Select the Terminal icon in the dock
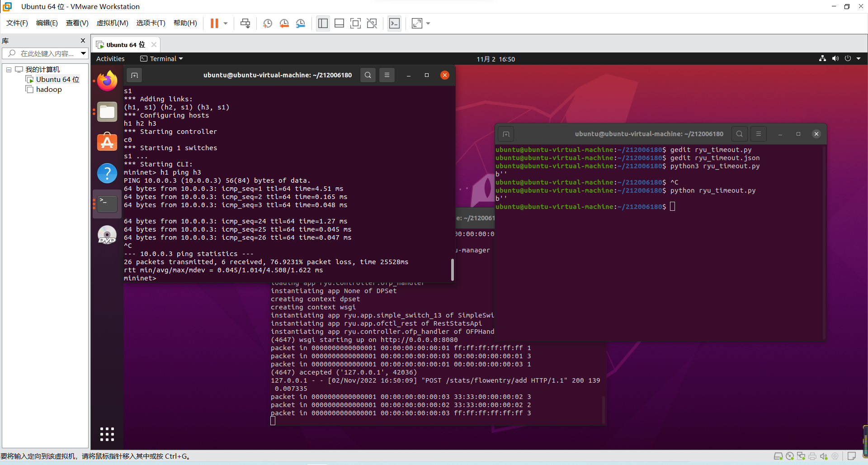868x465 pixels. (107, 204)
